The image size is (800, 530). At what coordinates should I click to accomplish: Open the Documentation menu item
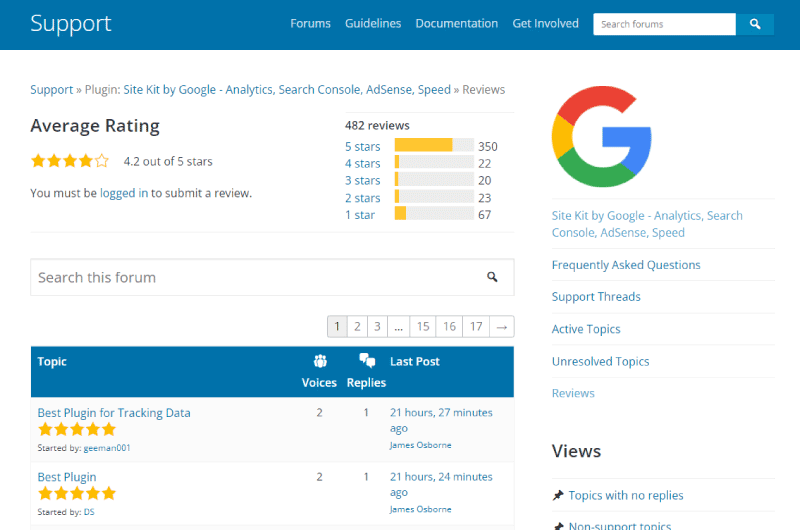[457, 23]
